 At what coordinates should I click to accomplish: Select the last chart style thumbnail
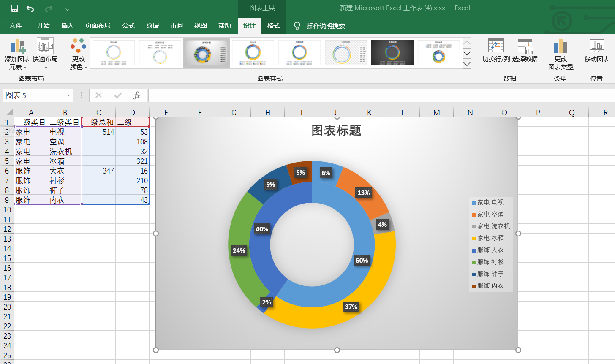439,53
